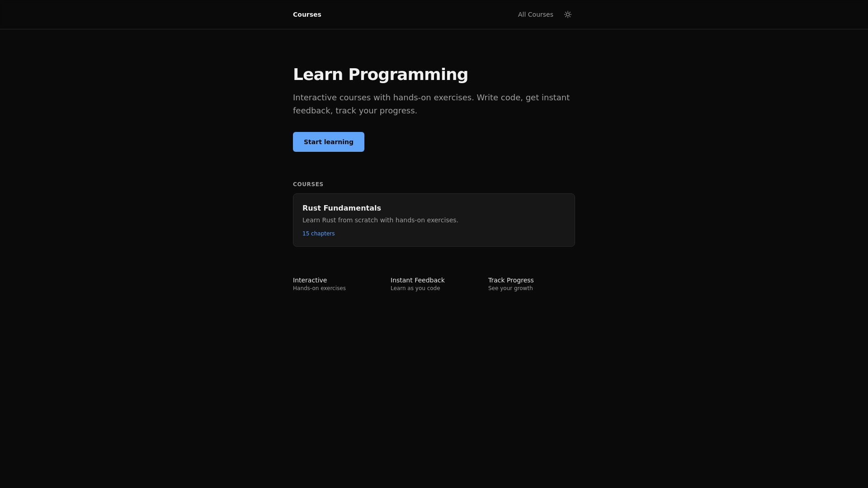
Task: Click the 'Interactive courses with hands-on exercises' paragraph
Action: [x=431, y=104]
